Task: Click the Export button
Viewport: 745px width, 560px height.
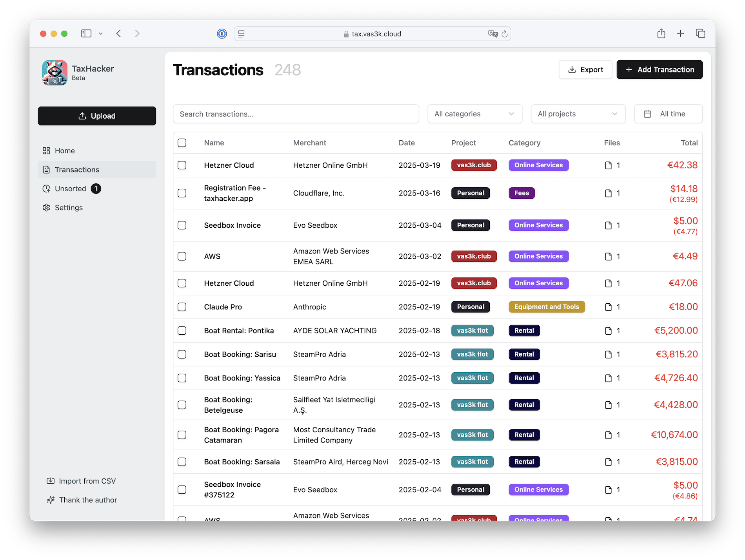Action: [585, 70]
